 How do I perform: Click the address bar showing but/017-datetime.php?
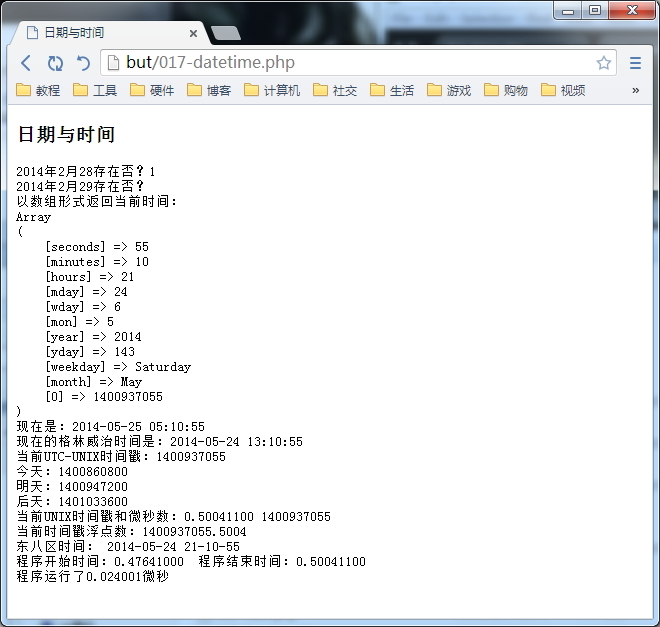358,63
